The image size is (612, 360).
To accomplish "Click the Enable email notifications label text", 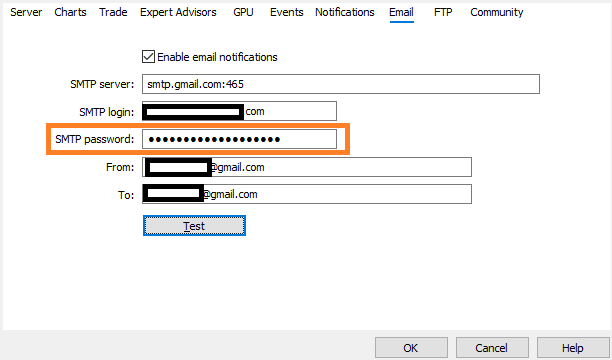I will tap(217, 57).
